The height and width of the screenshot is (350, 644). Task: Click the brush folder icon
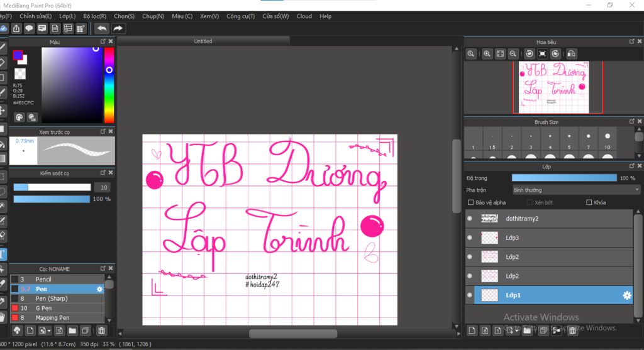pyautogui.click(x=72, y=331)
